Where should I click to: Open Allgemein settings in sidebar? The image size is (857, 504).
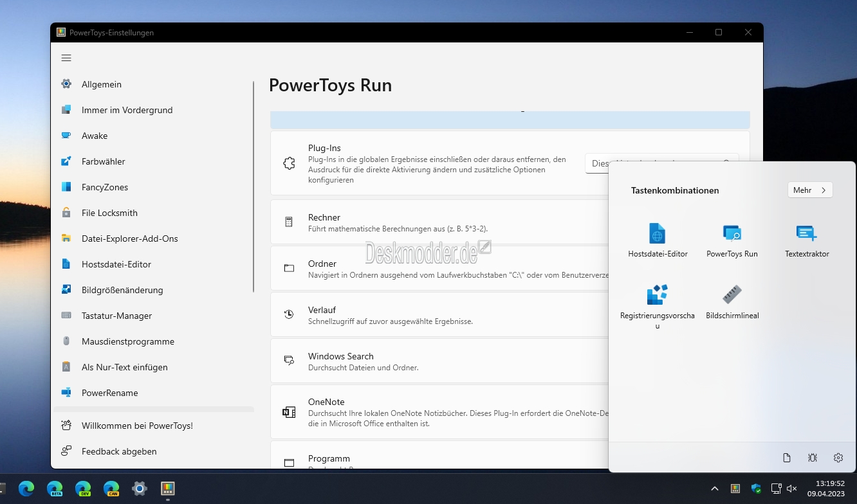pyautogui.click(x=154, y=84)
